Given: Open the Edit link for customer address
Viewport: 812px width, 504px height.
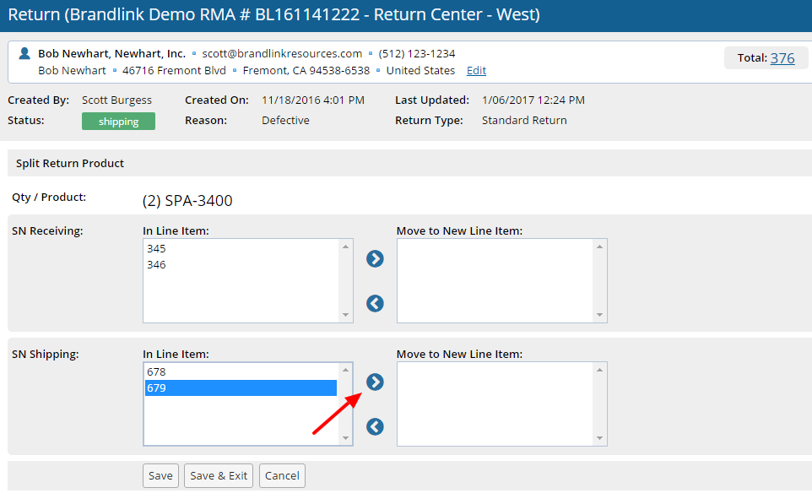Looking at the screenshot, I should point(476,71).
